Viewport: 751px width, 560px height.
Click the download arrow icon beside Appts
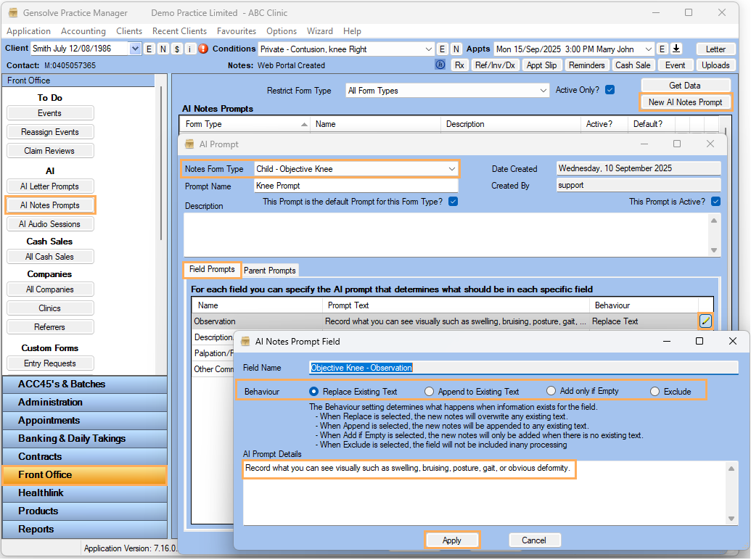click(x=676, y=49)
